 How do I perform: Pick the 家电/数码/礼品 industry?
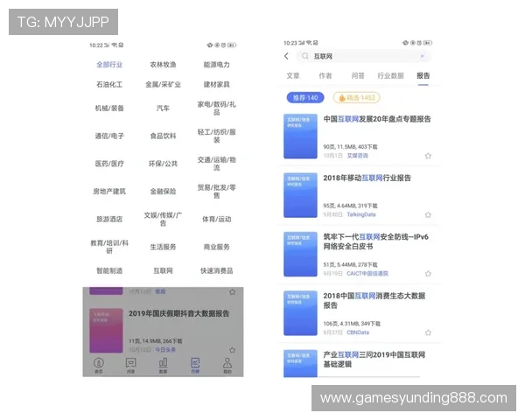click(x=217, y=108)
